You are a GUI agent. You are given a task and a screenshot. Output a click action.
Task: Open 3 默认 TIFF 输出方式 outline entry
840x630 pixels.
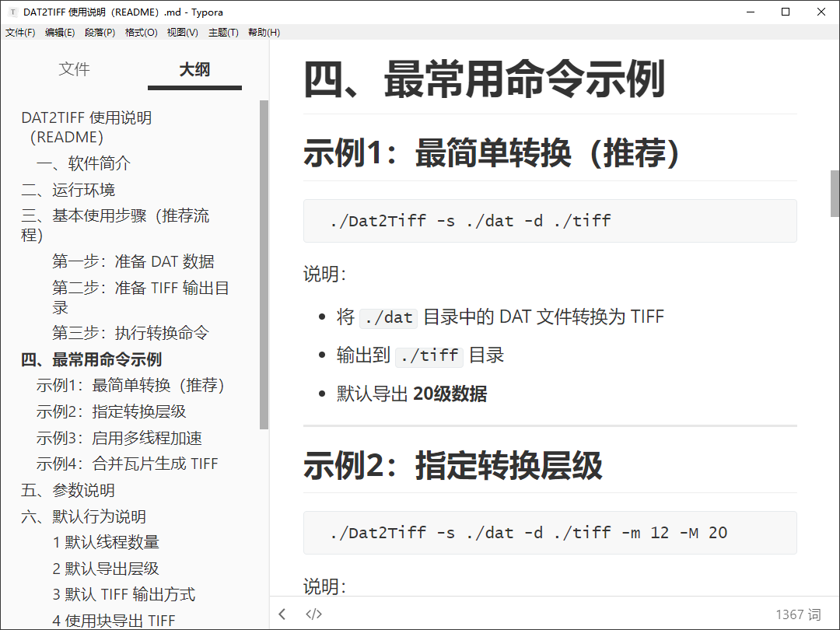[124, 595]
